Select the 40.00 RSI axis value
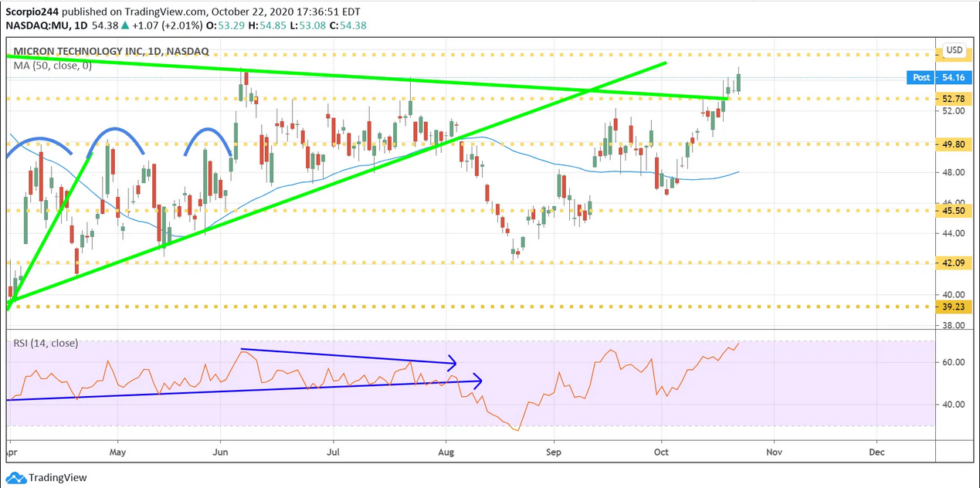This screenshot has height=488, width=980. [x=954, y=404]
